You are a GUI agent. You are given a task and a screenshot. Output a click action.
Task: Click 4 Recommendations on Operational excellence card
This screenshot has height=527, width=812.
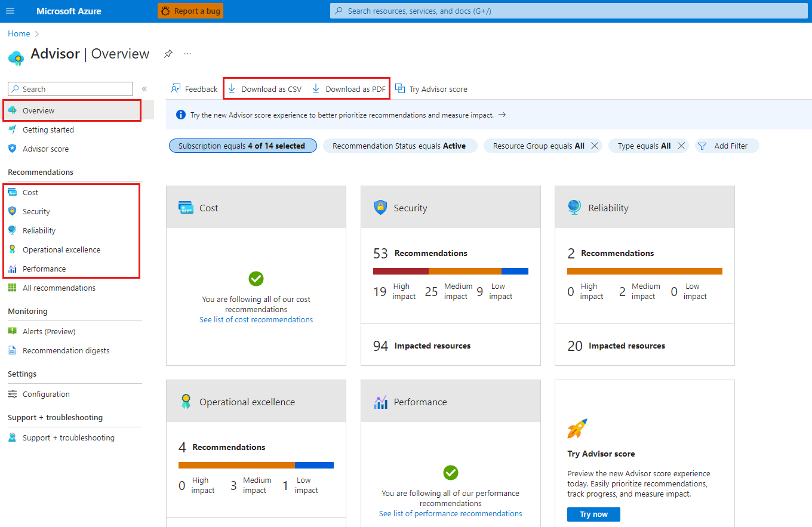point(222,447)
